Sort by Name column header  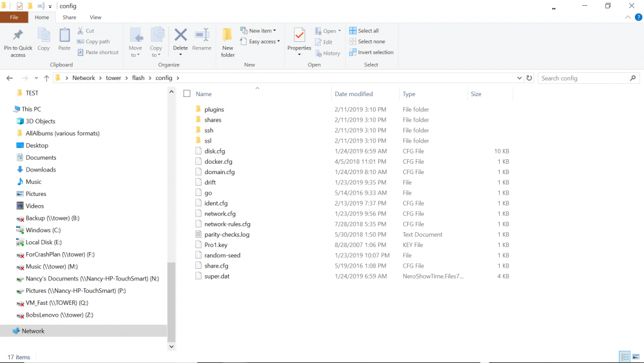click(x=204, y=94)
